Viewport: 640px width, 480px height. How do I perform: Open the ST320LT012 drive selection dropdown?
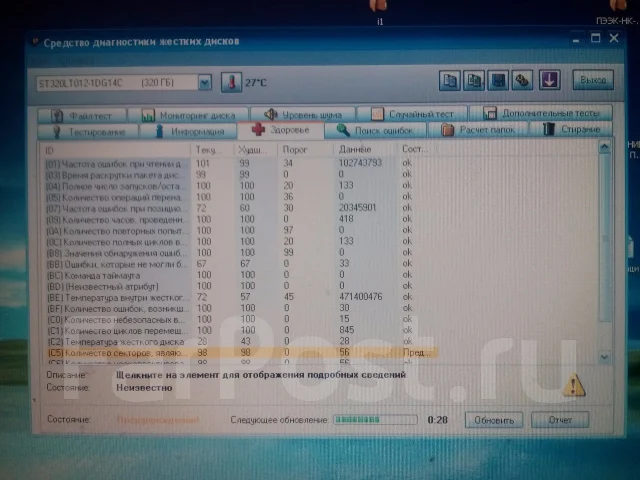click(204, 83)
